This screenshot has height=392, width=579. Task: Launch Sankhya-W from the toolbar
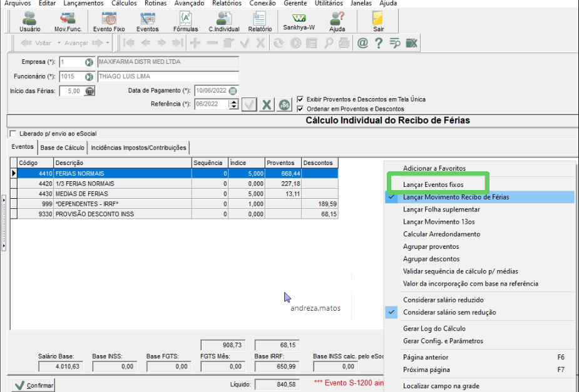299,21
